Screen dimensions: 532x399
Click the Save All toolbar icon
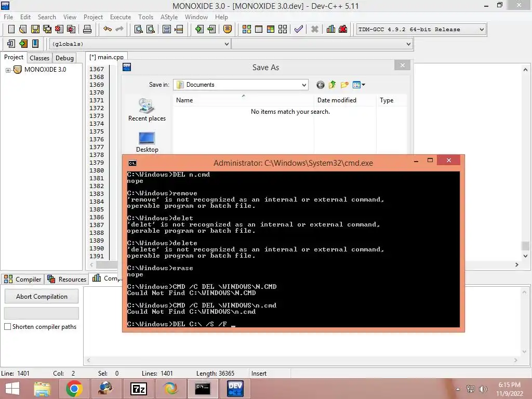click(x=47, y=29)
